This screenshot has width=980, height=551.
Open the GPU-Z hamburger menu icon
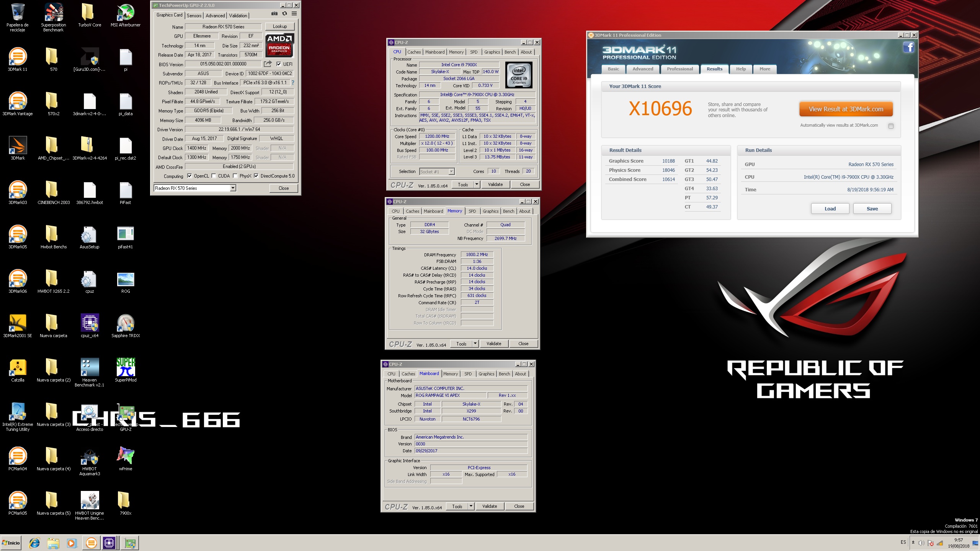tap(294, 13)
